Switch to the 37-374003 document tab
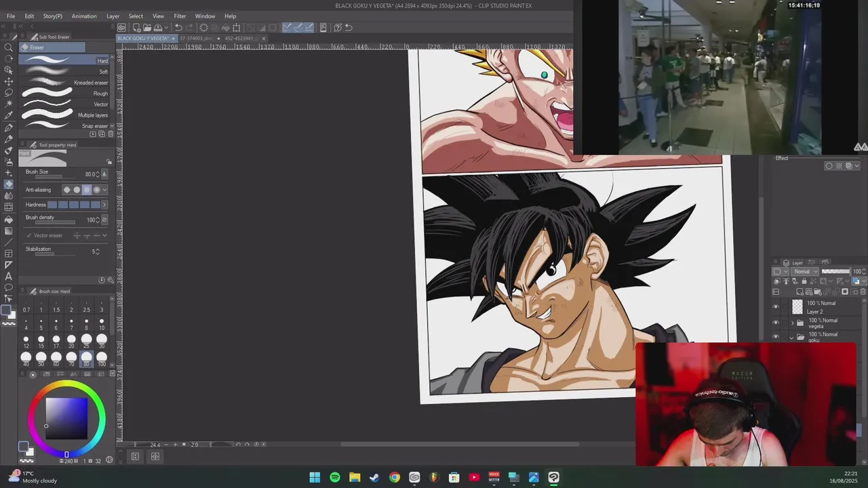This screenshot has width=868, height=488. 197,39
